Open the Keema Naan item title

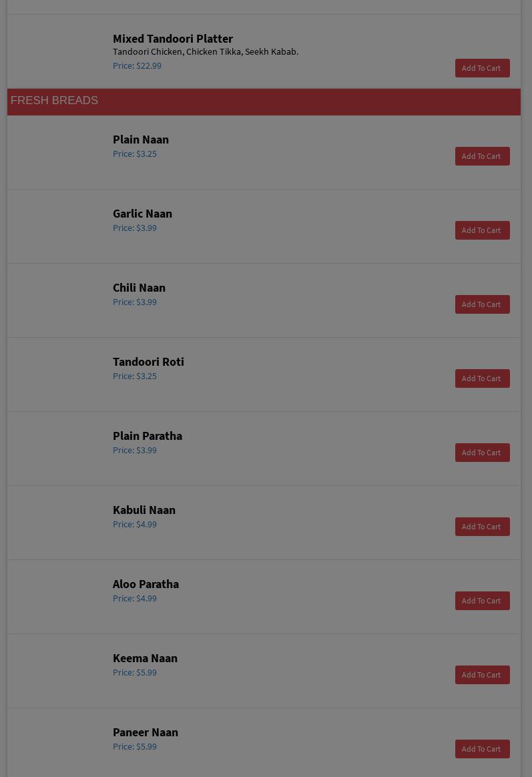[145, 658]
